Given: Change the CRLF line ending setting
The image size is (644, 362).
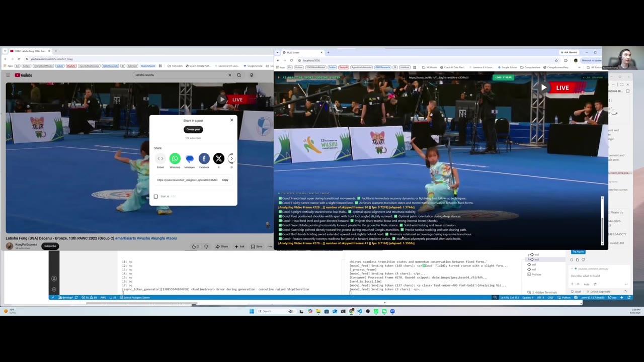Looking at the screenshot, I should click(551, 298).
